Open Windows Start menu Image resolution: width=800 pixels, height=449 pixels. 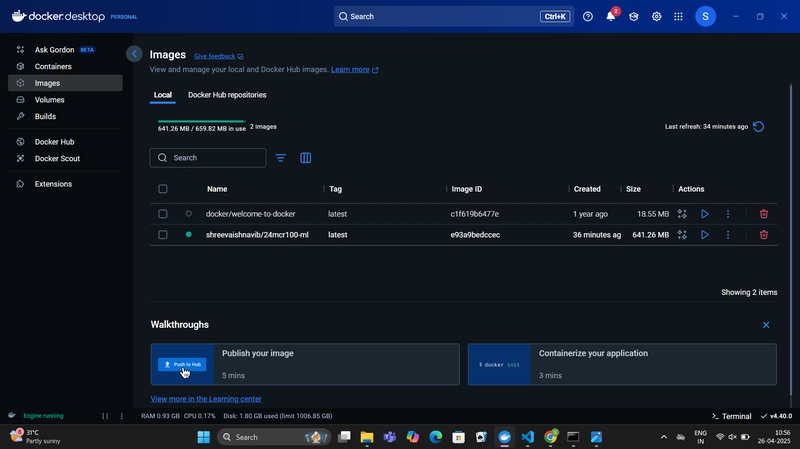[204, 437]
